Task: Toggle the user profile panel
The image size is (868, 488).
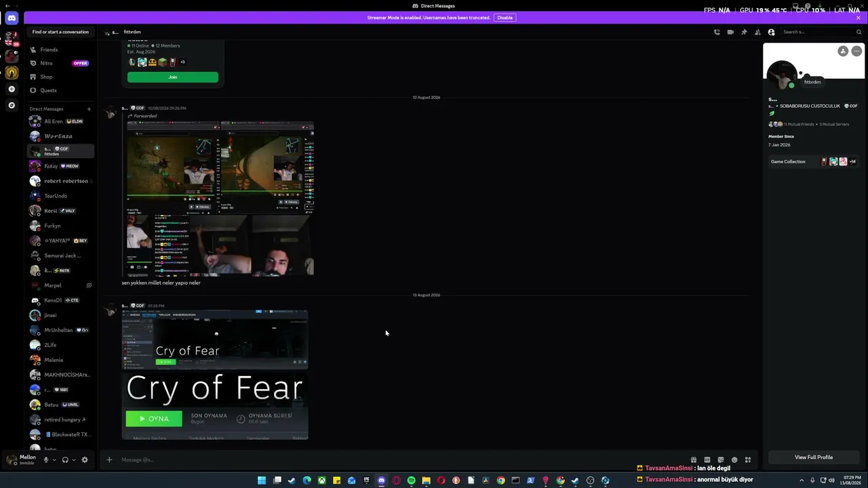Action: pos(771,32)
